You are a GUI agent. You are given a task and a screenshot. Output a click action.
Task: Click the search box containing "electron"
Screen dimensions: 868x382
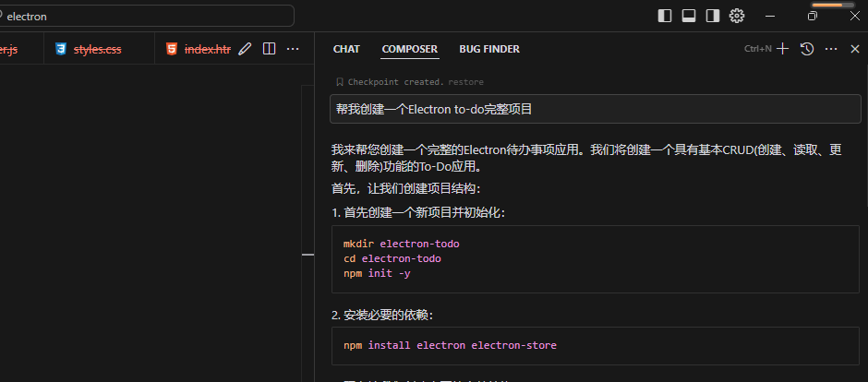coord(148,16)
